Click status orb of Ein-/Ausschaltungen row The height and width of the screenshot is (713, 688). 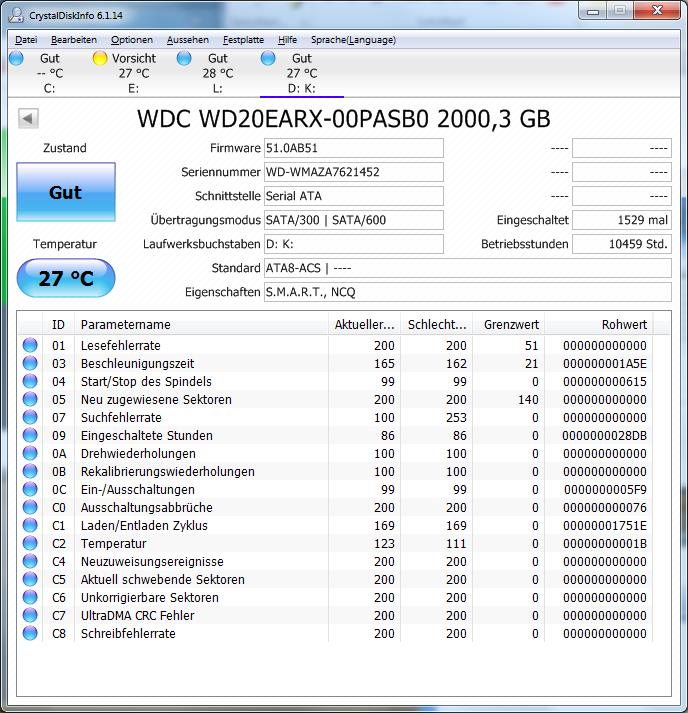[x=30, y=489]
